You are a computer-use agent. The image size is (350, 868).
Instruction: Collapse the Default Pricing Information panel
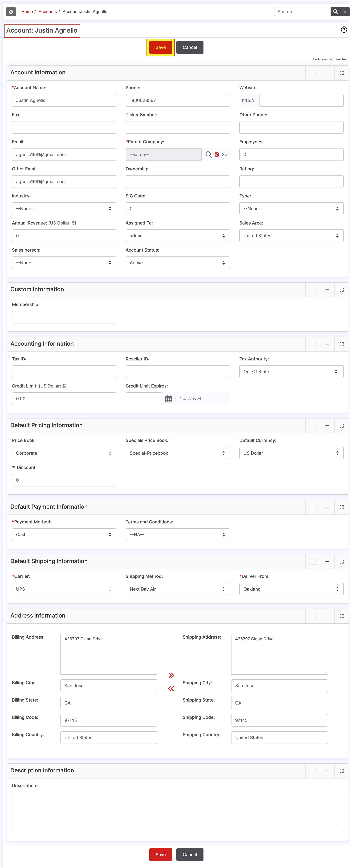pyautogui.click(x=327, y=426)
